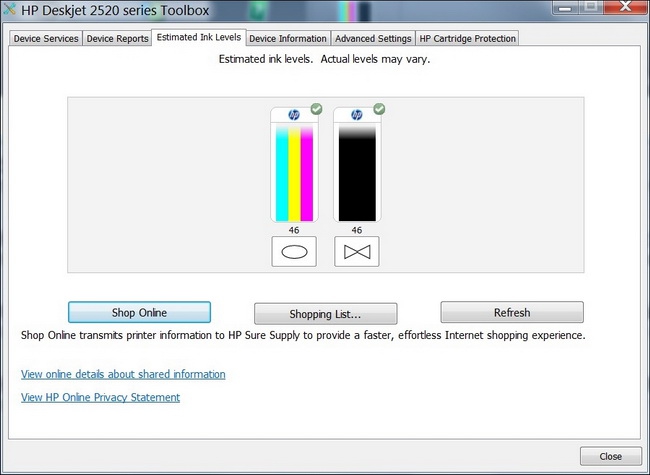
Task: Click the yellow ink level bar
Action: point(294,173)
